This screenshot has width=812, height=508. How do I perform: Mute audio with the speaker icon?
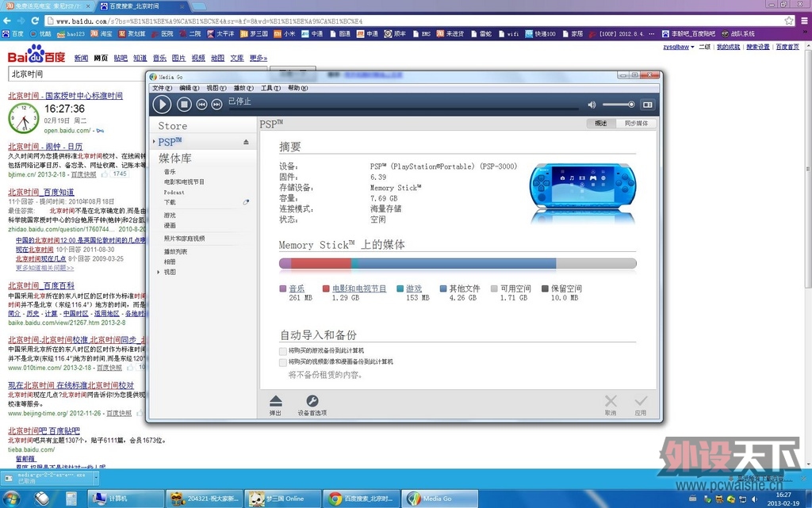pyautogui.click(x=592, y=105)
